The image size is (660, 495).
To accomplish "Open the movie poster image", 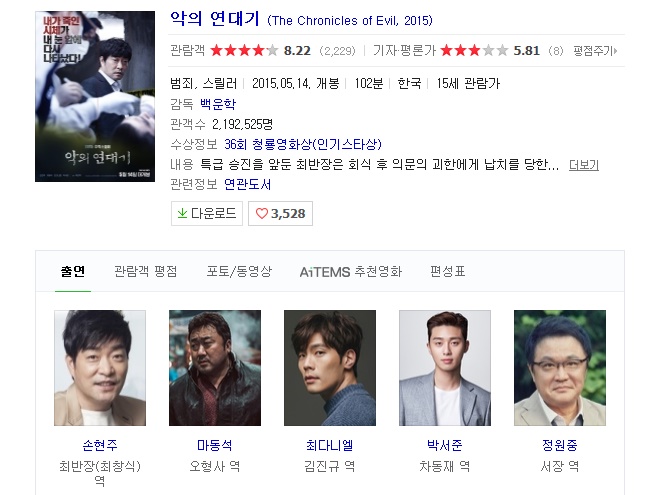I will click(x=95, y=96).
